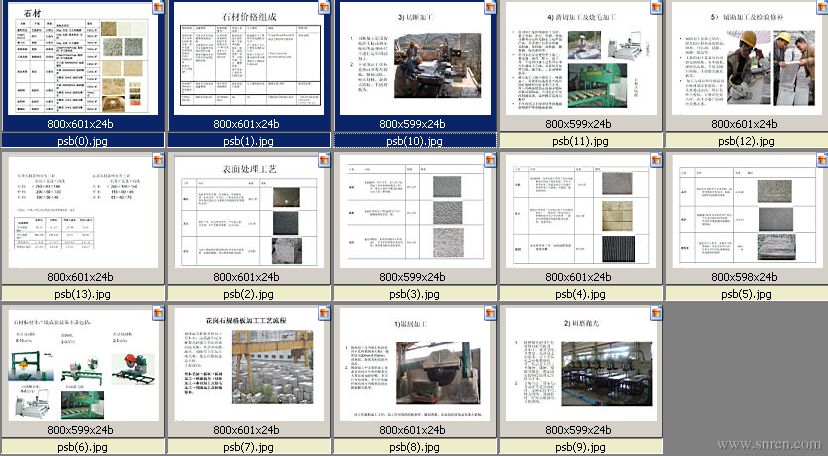This screenshot has width=828, height=456.
Task: Select thumbnail of psb(4).jpg
Action: (580, 212)
